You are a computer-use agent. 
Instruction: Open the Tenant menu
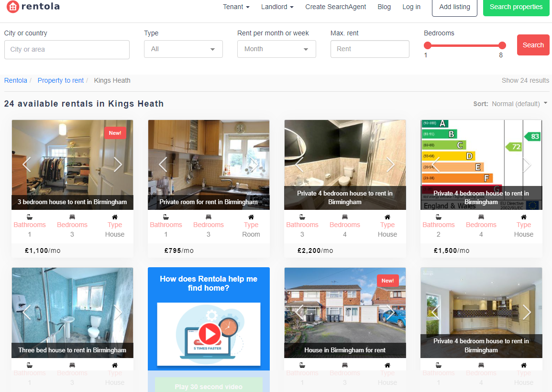pos(236,7)
